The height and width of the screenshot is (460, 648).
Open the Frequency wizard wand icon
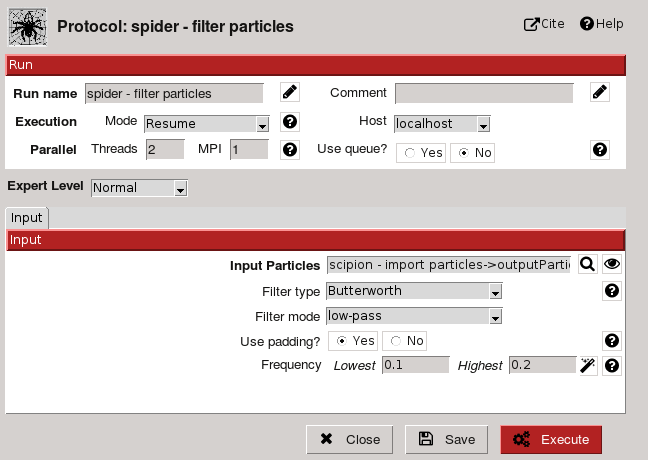coord(587,365)
